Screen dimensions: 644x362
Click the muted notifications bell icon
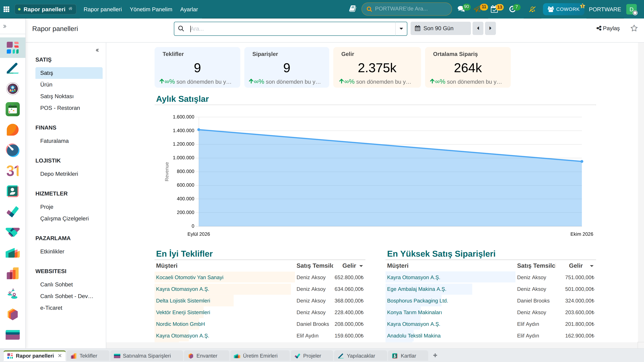[x=532, y=9]
